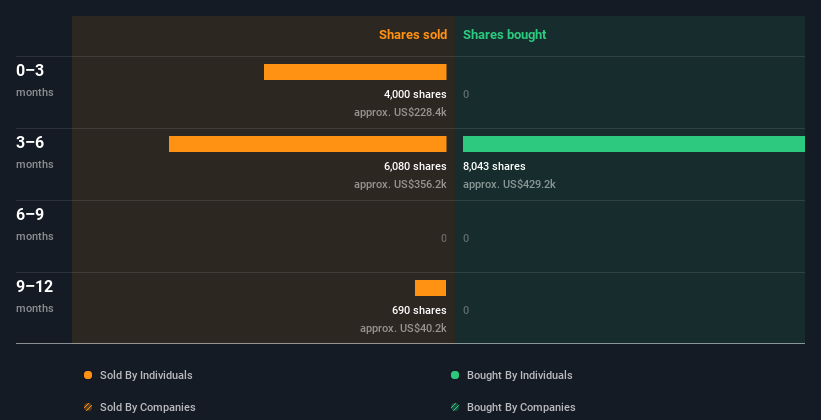The height and width of the screenshot is (420, 821).
Task: Click the orange bar for 3–6 months sold
Action: 308,144
